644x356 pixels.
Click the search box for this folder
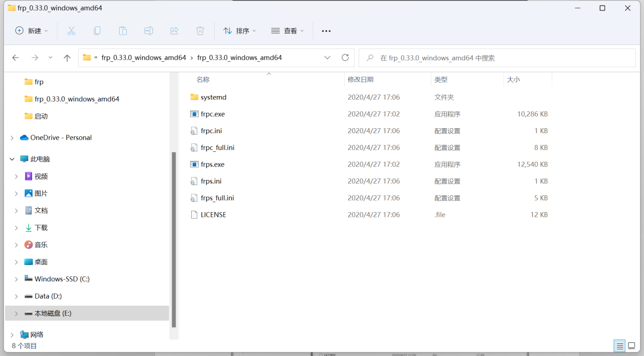(x=497, y=58)
